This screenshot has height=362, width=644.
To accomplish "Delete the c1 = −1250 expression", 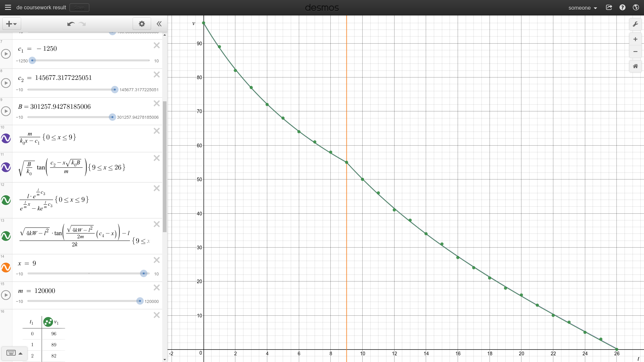I will (x=156, y=45).
